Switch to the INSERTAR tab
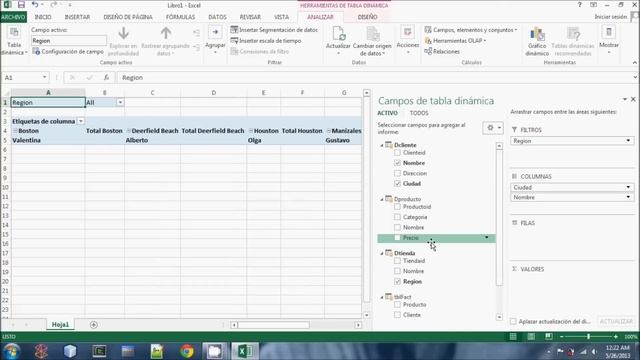 coord(77,17)
